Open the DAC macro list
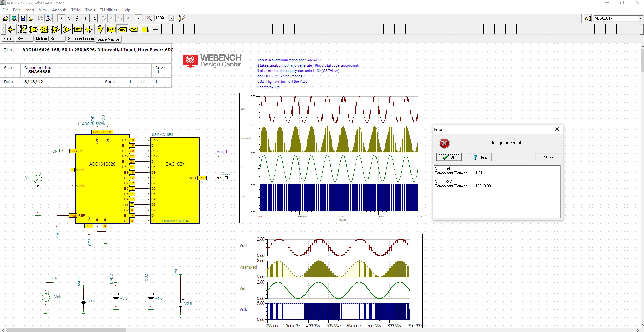 (x=134, y=30)
